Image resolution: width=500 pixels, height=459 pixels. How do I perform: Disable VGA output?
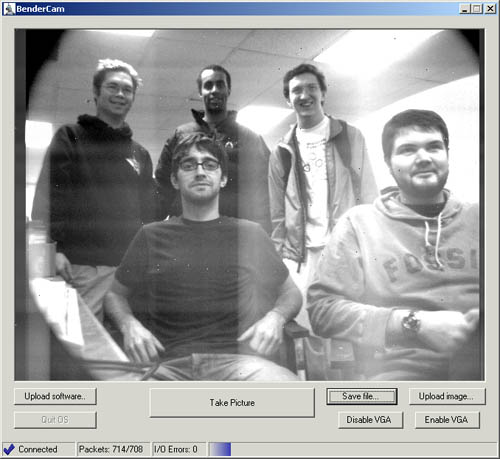pos(370,420)
